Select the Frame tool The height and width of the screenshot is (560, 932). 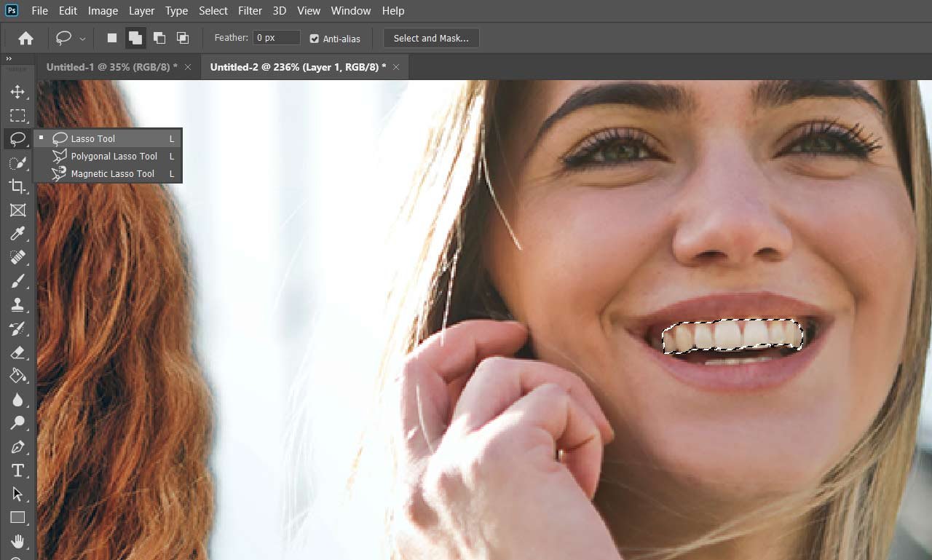[x=17, y=210]
